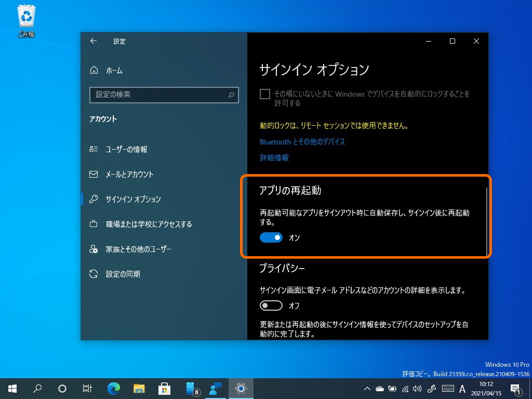Image resolution: width=532 pixels, height=399 pixels.
Task: Open the OneDrive cloud icon in tray
Action: click(379, 389)
